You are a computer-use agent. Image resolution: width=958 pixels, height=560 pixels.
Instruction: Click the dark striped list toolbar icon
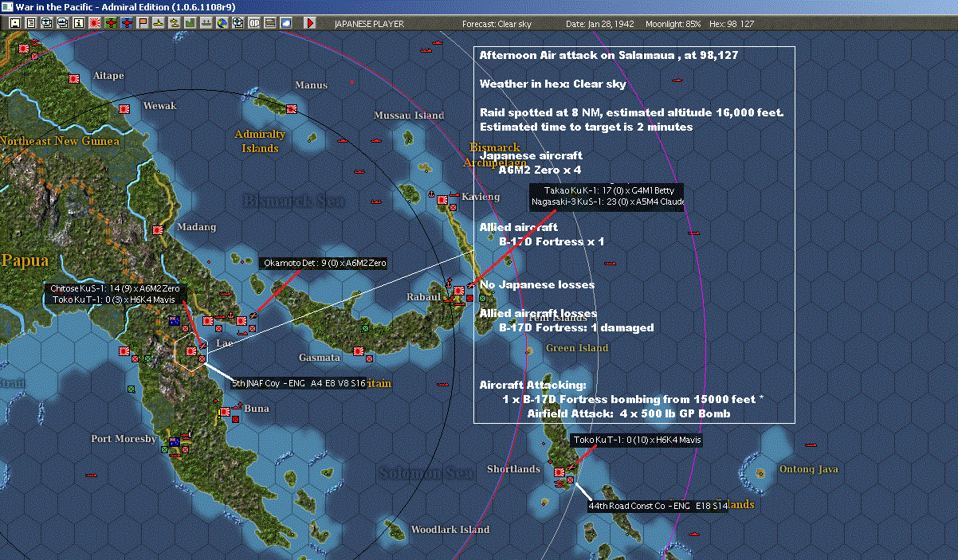270,23
